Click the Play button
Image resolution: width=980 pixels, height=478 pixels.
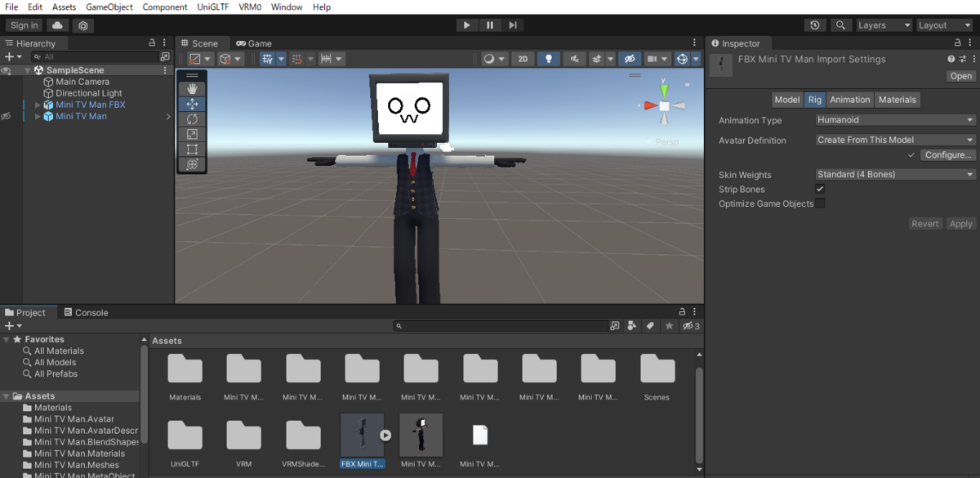click(466, 25)
